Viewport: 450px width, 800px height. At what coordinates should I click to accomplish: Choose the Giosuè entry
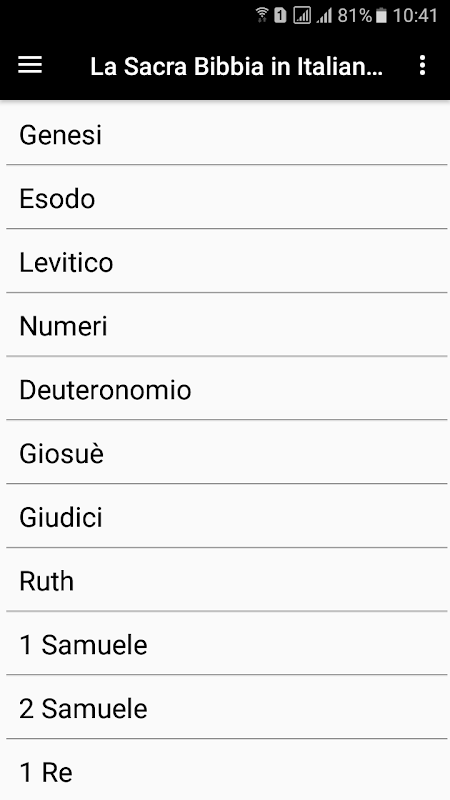(227, 453)
